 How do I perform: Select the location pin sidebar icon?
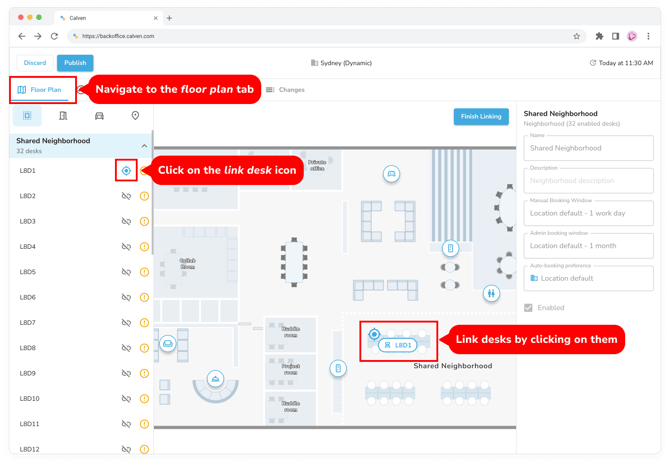coord(135,116)
